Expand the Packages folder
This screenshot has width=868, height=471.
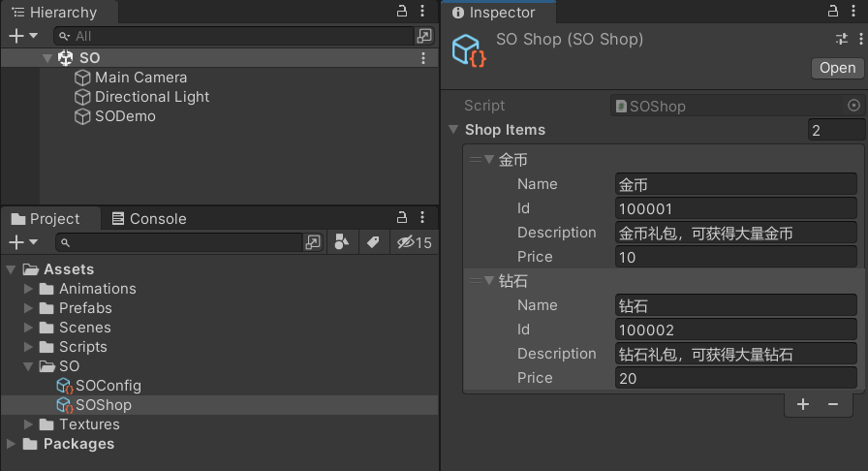point(11,444)
